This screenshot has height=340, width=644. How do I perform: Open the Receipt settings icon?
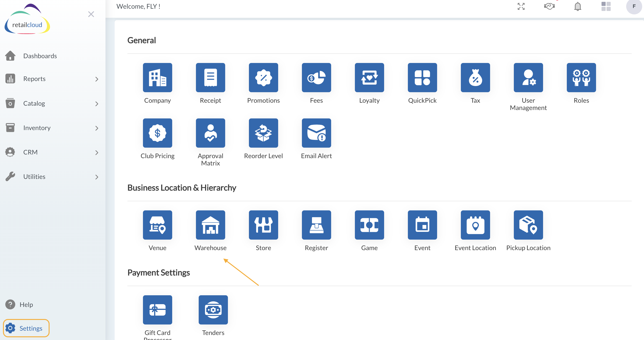(211, 77)
